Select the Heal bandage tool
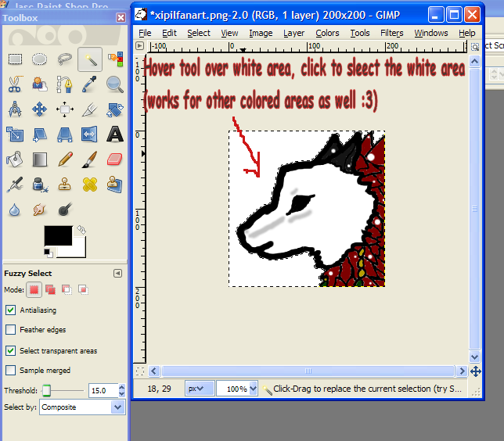The height and width of the screenshot is (441, 504). coord(90,185)
